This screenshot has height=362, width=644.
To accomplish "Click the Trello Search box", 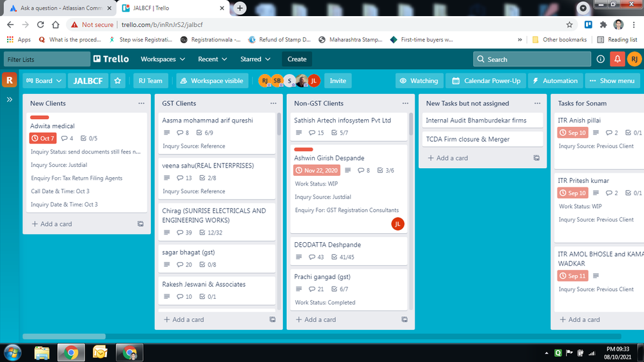I will click(532, 59).
